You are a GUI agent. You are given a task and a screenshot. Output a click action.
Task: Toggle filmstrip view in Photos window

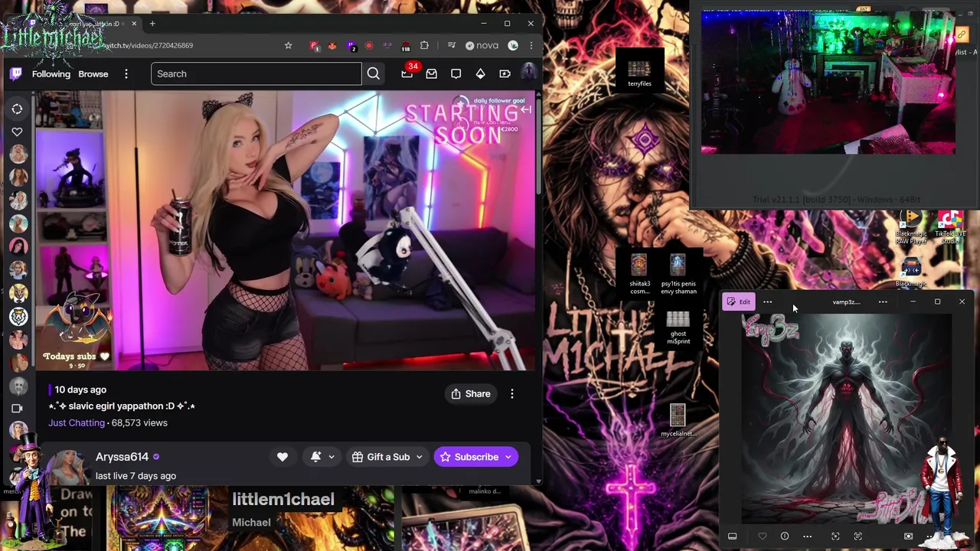[733, 536]
